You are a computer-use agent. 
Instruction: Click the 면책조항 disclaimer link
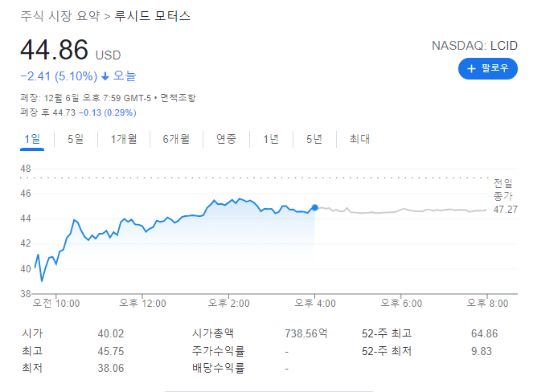click(178, 98)
